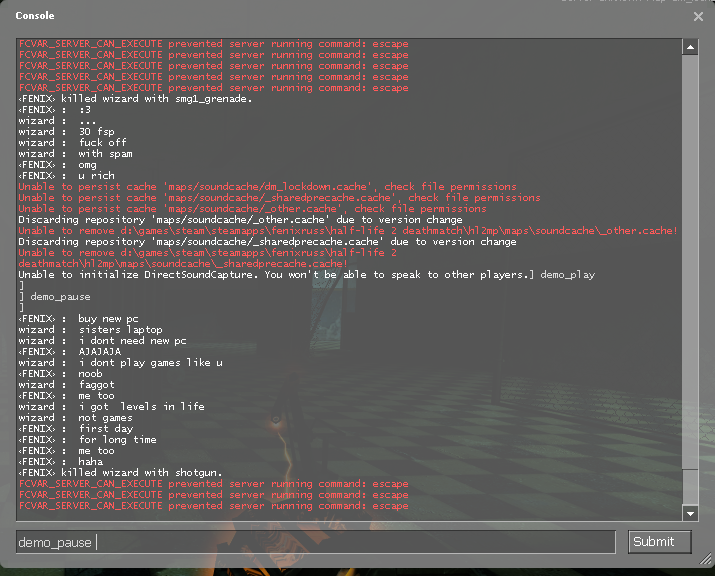The width and height of the screenshot is (715, 576).
Task: Select 'Unable to persist' line for _sharedprecache.cache
Action: [279, 197]
